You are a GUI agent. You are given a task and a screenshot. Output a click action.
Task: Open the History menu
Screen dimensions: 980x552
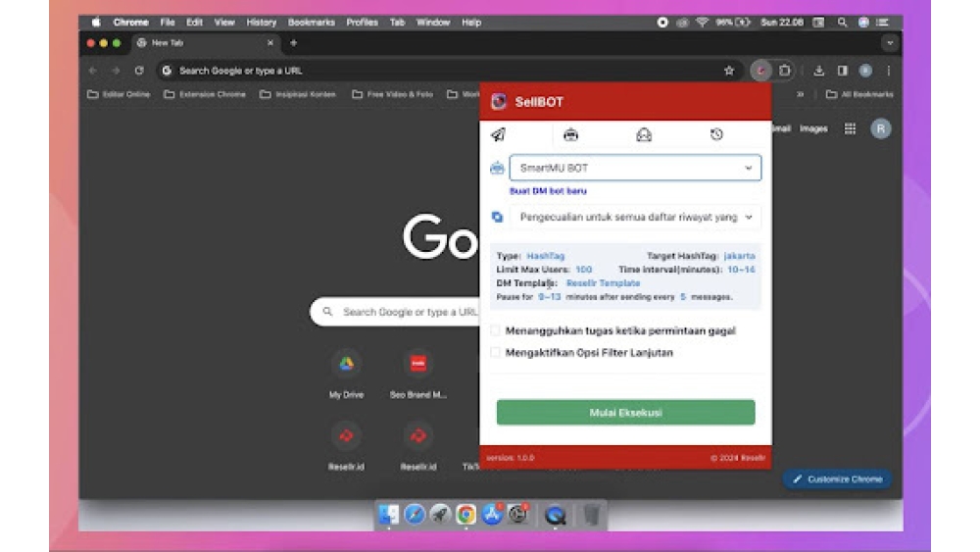[262, 22]
